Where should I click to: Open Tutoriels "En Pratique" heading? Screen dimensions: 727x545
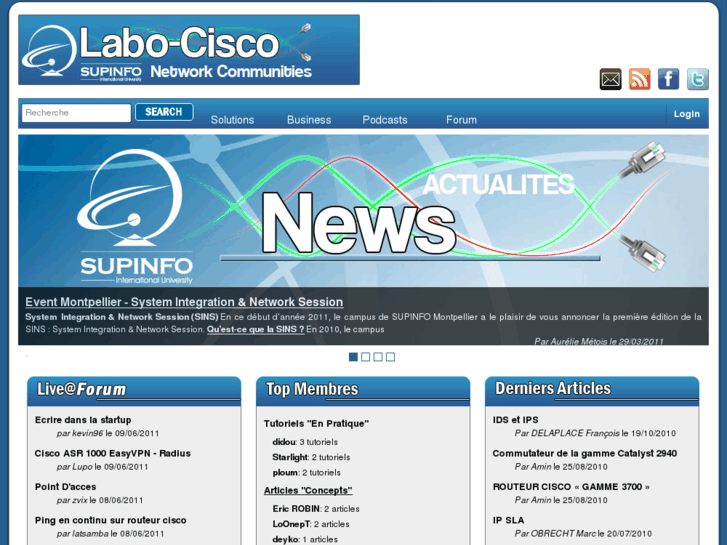coord(316,423)
